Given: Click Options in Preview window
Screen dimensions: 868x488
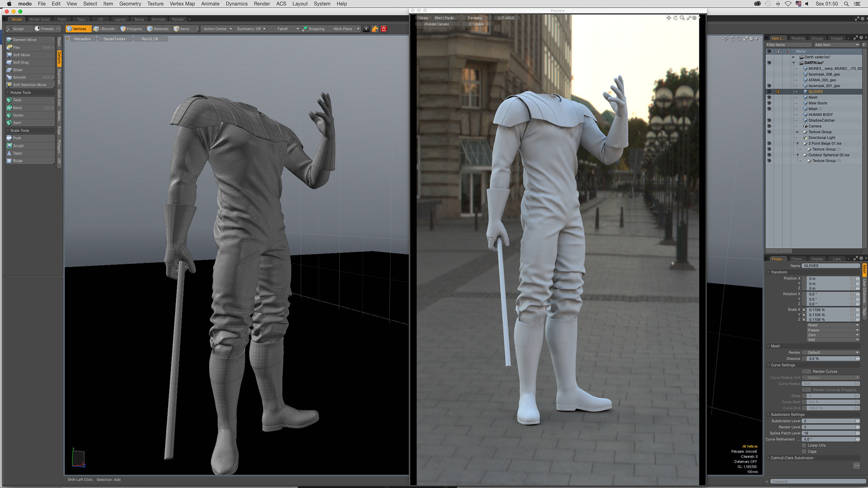Looking at the screenshot, I should pos(423,18).
